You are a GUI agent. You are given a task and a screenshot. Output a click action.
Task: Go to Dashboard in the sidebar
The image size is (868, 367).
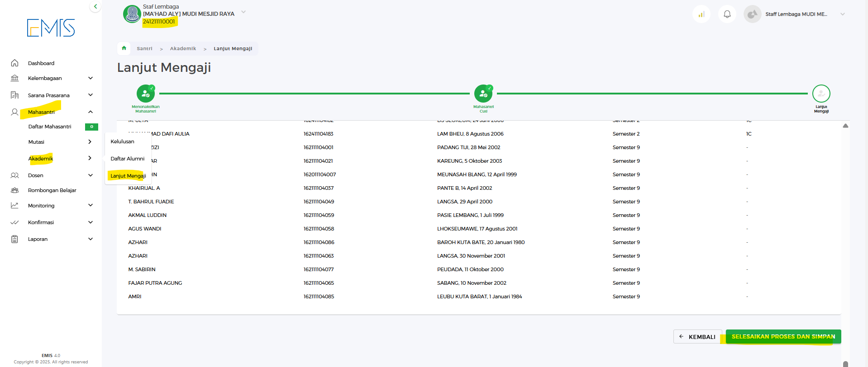coord(41,63)
